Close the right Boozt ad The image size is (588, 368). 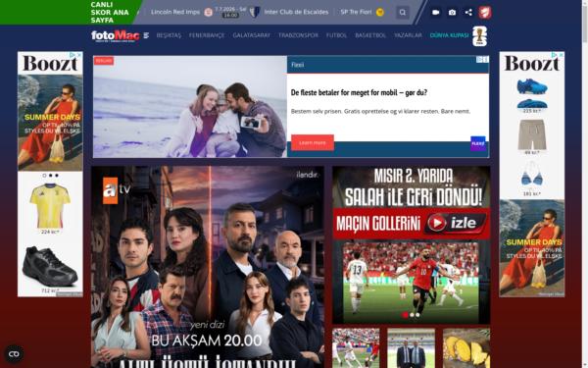pyautogui.click(x=561, y=55)
